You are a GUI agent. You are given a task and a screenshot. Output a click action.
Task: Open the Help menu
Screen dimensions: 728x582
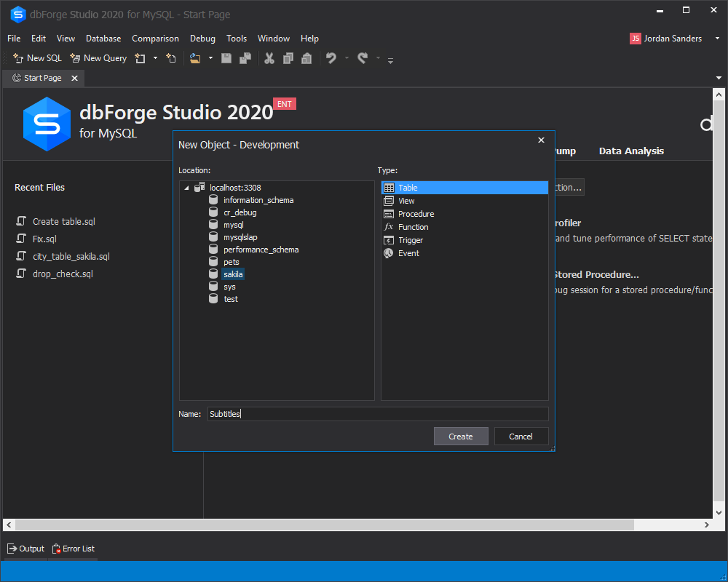(309, 39)
